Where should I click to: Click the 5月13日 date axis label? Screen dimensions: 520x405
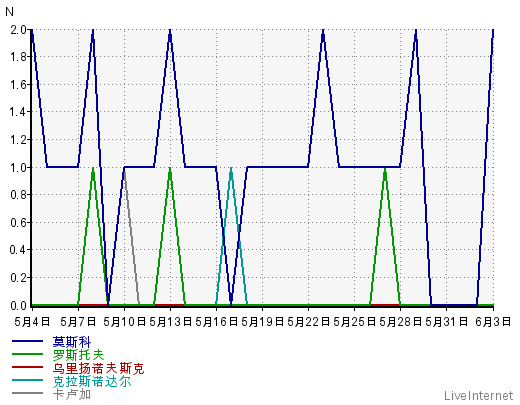click(170, 322)
